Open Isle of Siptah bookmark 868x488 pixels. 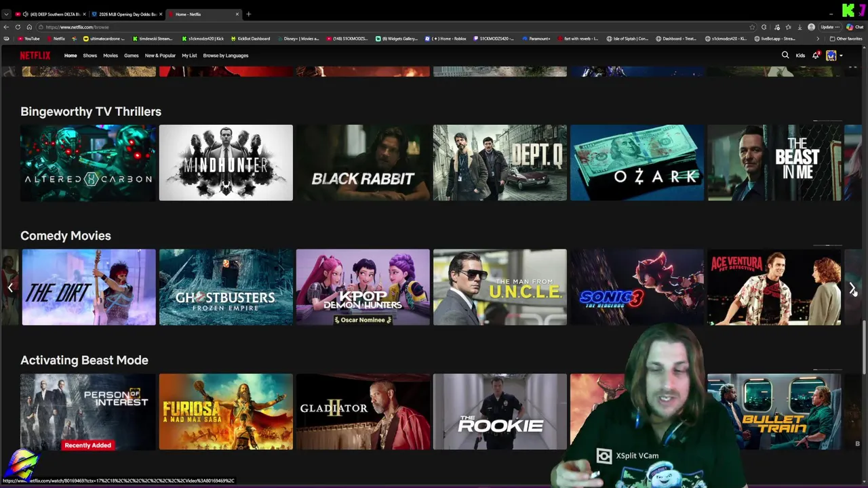coord(627,39)
